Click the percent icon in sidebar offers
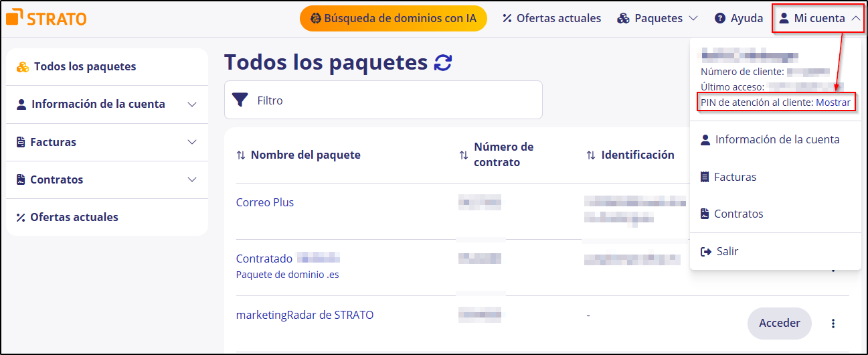868x355 pixels. pos(21,218)
